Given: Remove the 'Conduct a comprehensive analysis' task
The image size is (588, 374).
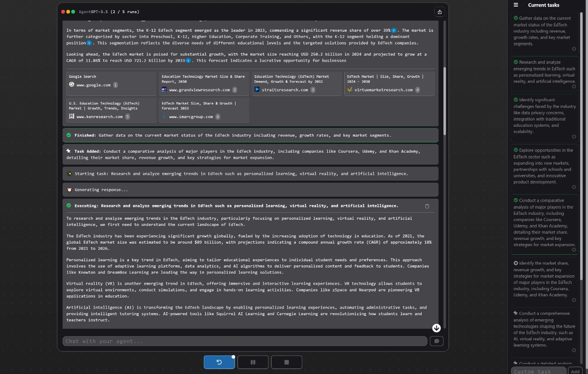Looking at the screenshot, I should point(574,350).
